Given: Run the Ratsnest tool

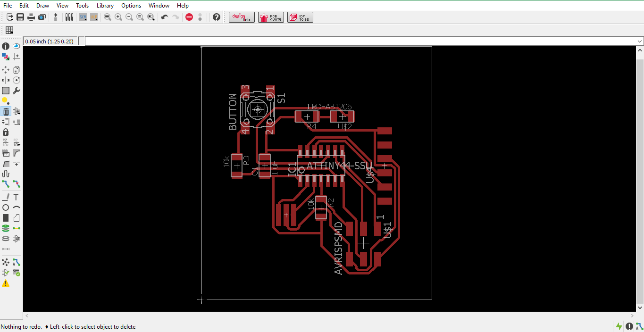Looking at the screenshot, I should click(6, 262).
